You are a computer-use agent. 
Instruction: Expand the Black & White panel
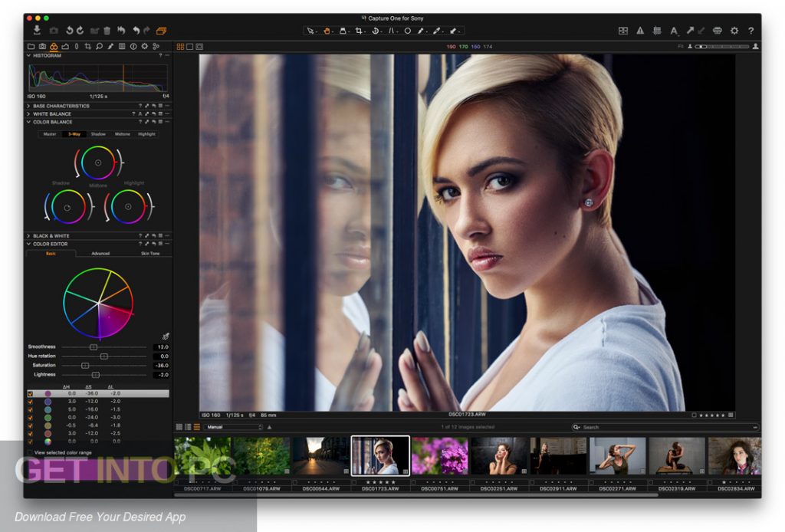point(28,236)
